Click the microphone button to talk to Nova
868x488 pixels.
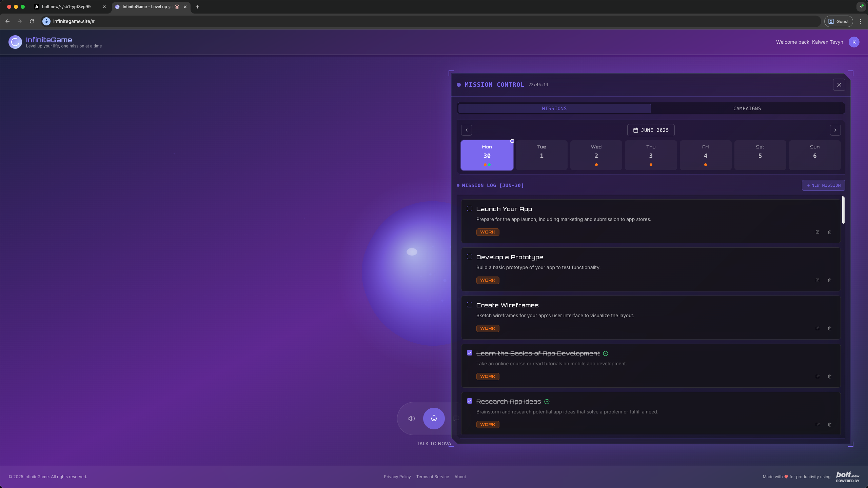(x=434, y=419)
